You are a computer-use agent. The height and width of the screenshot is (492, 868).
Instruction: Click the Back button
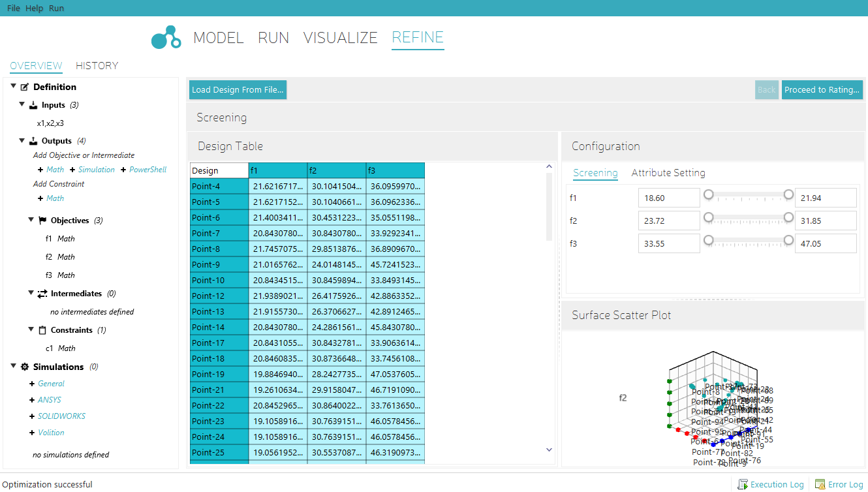pyautogui.click(x=767, y=90)
